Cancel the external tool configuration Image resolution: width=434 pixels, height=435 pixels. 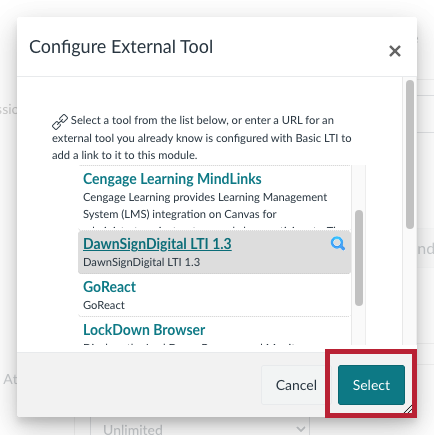pyautogui.click(x=296, y=385)
